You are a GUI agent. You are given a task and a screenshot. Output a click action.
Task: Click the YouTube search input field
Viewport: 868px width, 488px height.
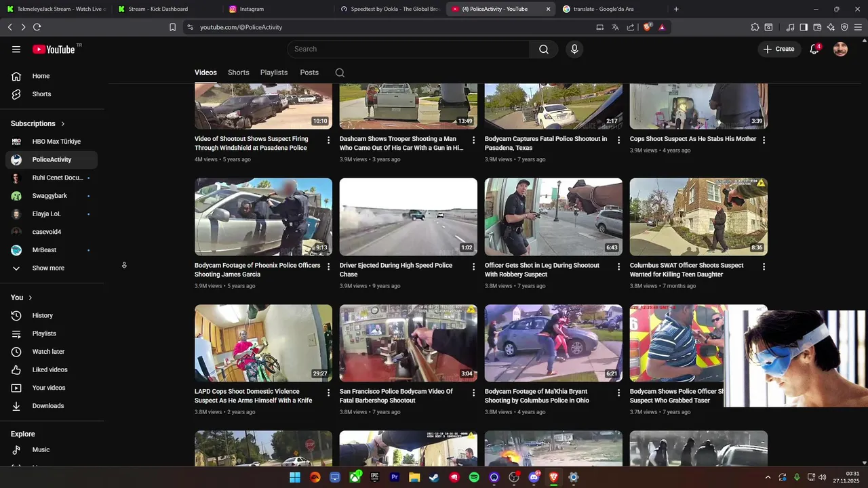pos(408,49)
